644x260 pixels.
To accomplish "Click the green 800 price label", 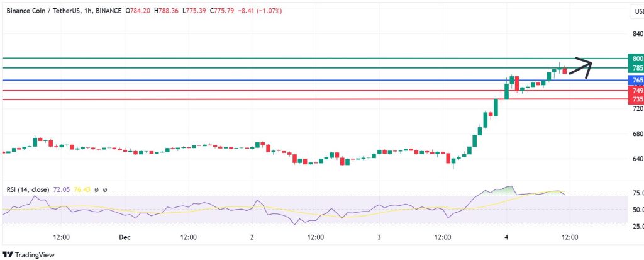I will [636, 59].
